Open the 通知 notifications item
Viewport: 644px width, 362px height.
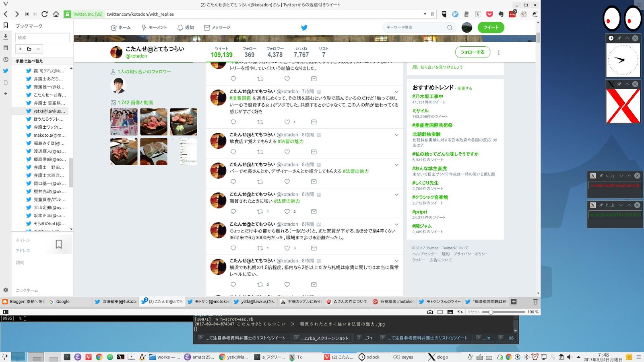[x=186, y=27]
